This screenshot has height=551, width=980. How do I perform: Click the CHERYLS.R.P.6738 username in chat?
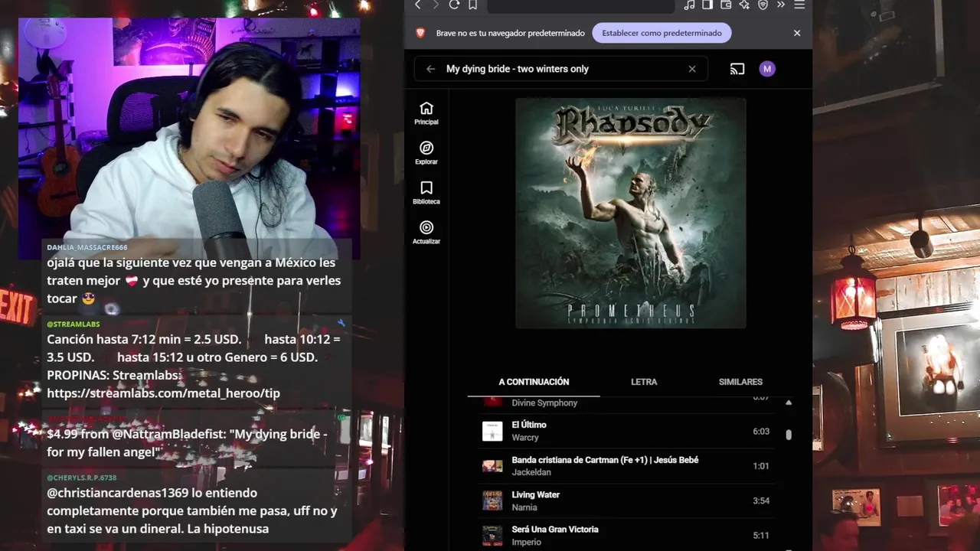tap(82, 478)
